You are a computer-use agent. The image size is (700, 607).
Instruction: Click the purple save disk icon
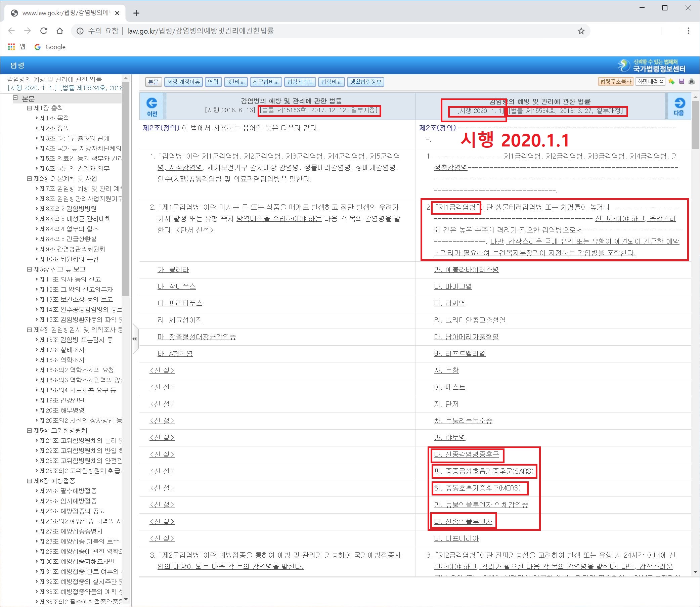[682, 82]
